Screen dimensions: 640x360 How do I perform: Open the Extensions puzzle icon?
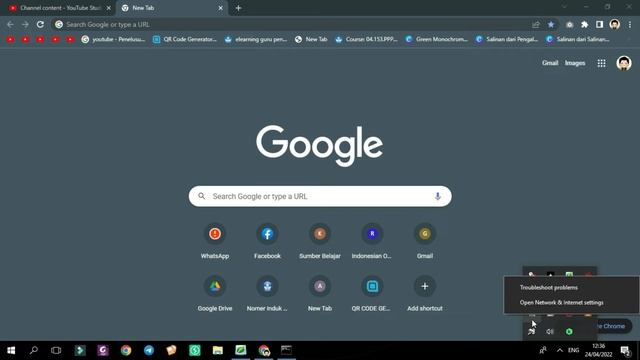point(584,24)
